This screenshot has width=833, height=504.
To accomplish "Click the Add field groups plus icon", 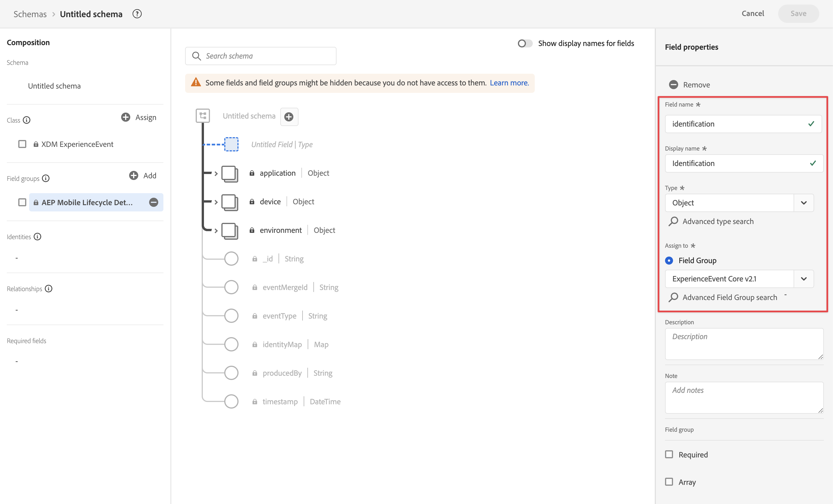I will [x=133, y=175].
